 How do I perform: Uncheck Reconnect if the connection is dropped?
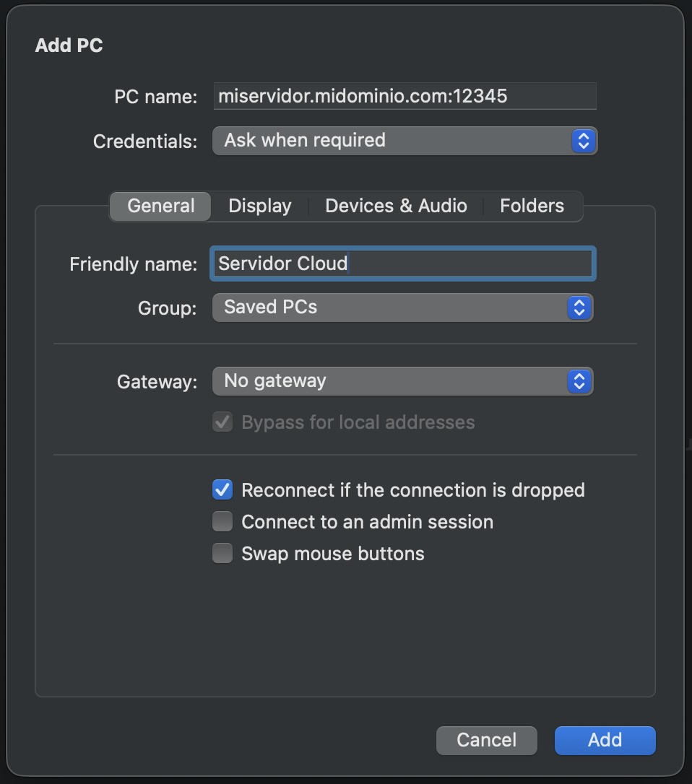(x=222, y=490)
